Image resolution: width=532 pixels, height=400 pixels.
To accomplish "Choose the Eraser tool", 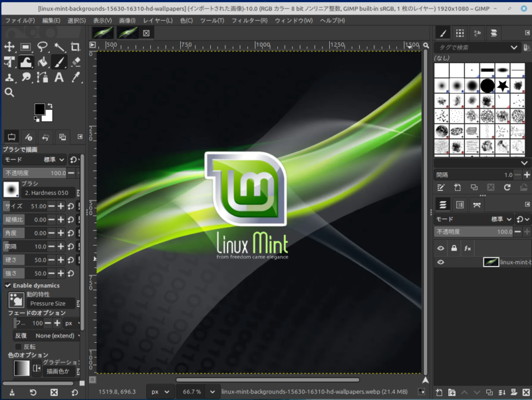I will point(75,62).
